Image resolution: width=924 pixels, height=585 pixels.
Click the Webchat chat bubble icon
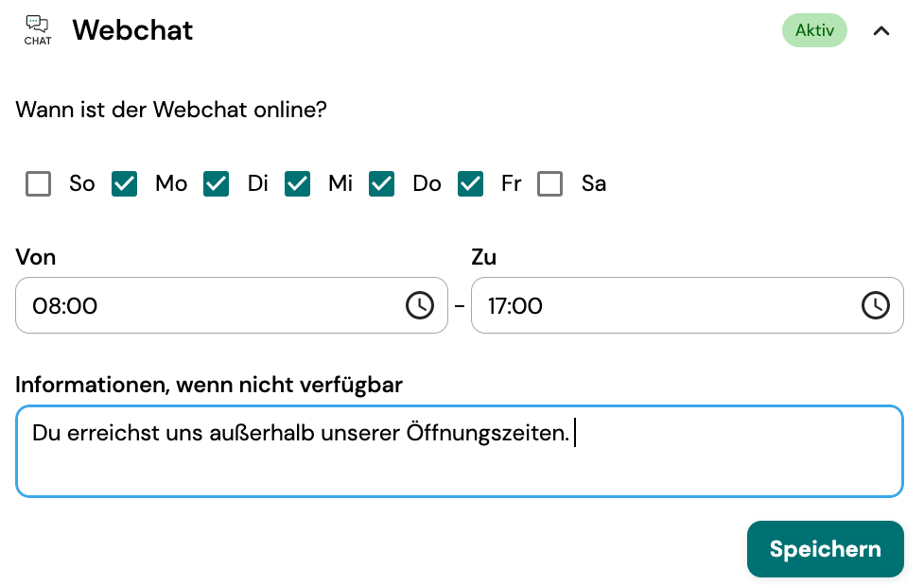point(37,30)
